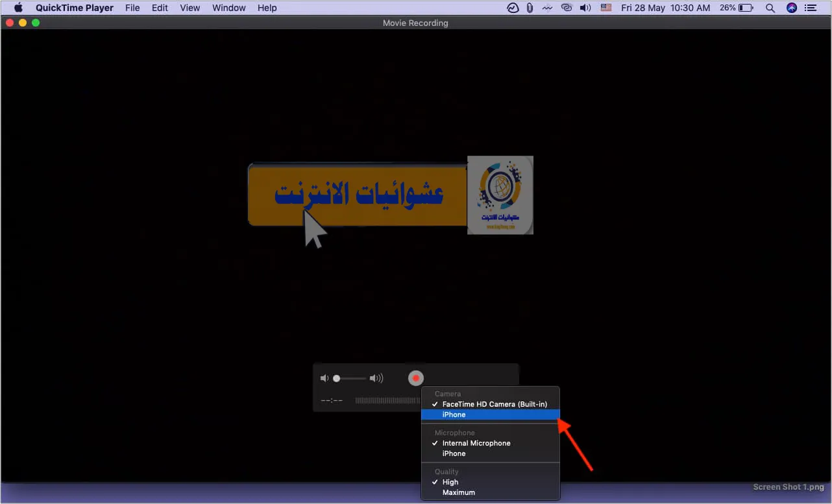Set recording quality to Maximum
Viewport: 832px width, 504px height.
pos(490,492)
